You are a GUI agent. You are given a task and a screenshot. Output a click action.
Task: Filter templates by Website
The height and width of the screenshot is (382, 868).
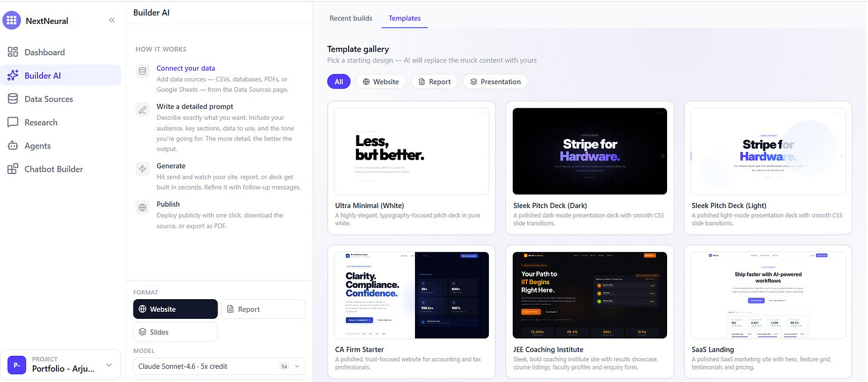(x=381, y=82)
